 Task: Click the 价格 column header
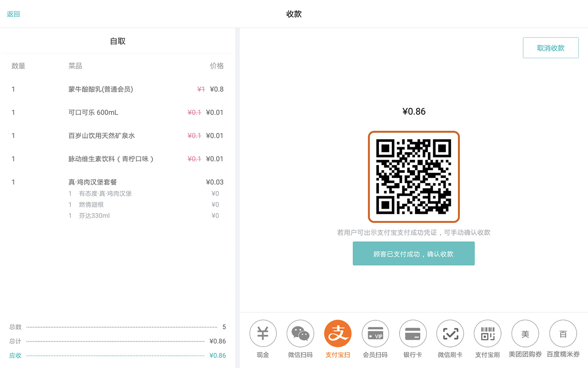point(216,66)
